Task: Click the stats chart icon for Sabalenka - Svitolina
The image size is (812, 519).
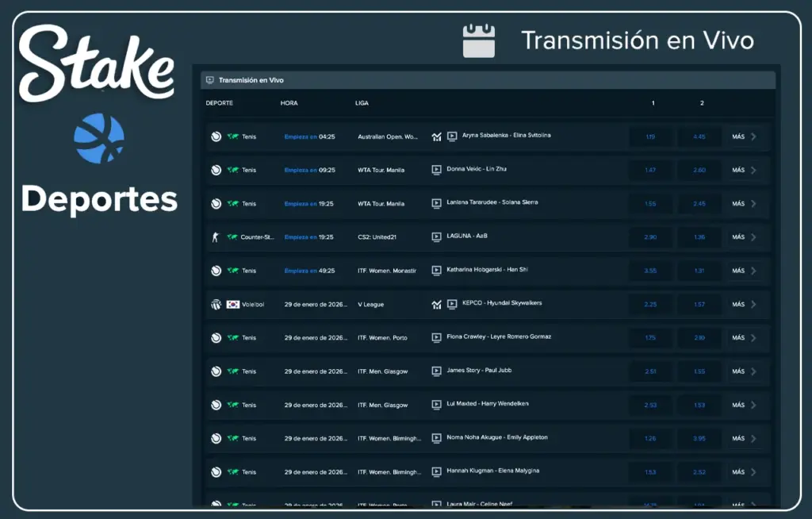Action: pyautogui.click(x=436, y=136)
